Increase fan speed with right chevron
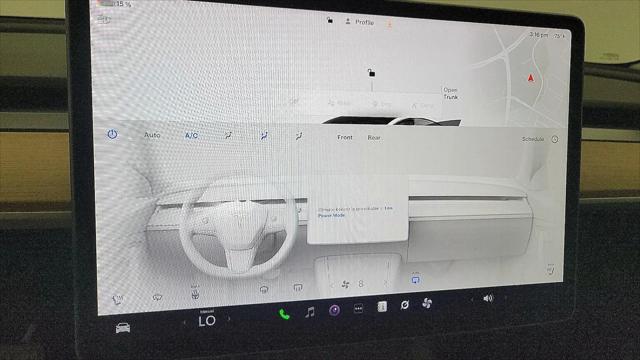Image resolution: width=640 pixels, height=360 pixels. 385,282
